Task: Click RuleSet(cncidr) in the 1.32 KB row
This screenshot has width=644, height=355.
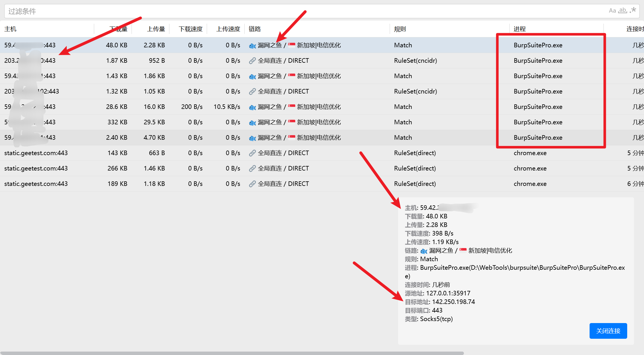Action: pos(415,91)
